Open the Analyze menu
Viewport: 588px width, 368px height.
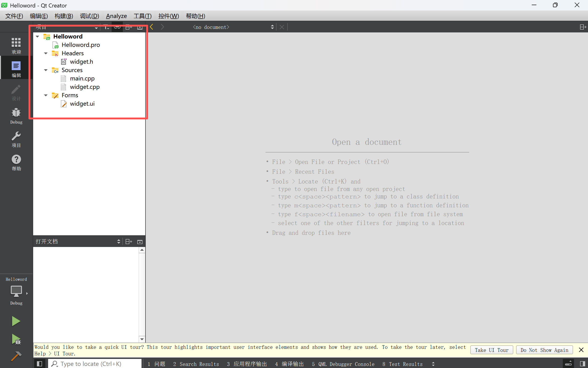[116, 16]
